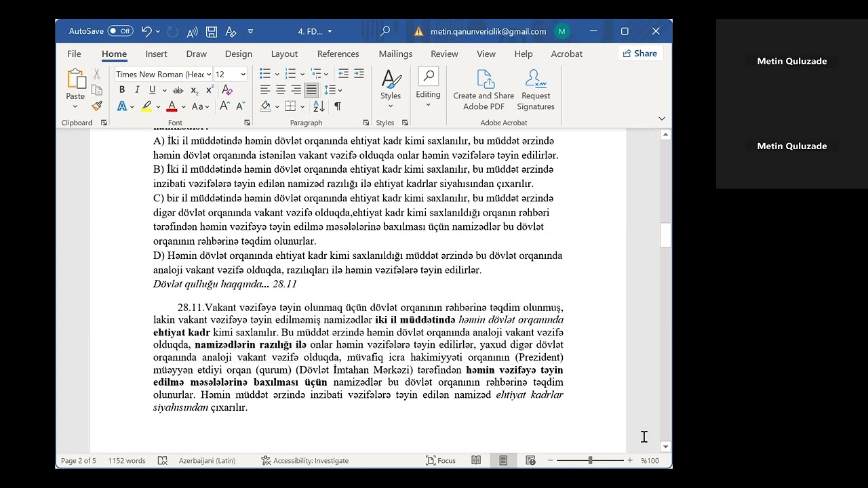Image resolution: width=868 pixels, height=488 pixels.
Task: Sort the text with A-Z icon
Action: tap(319, 106)
